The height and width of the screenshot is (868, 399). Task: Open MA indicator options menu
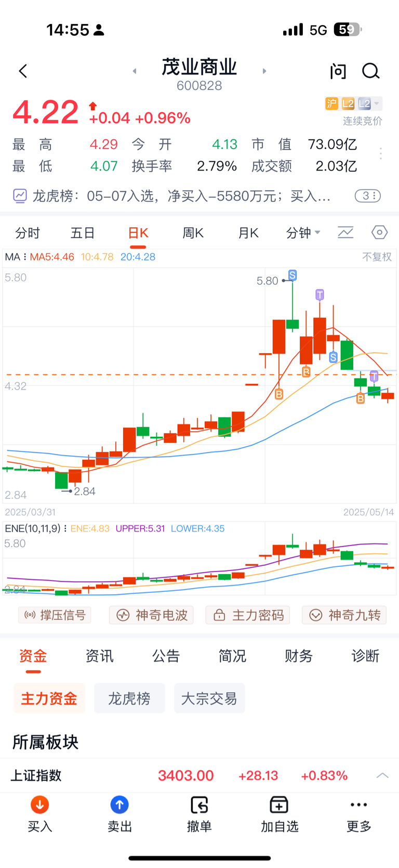(x=15, y=257)
